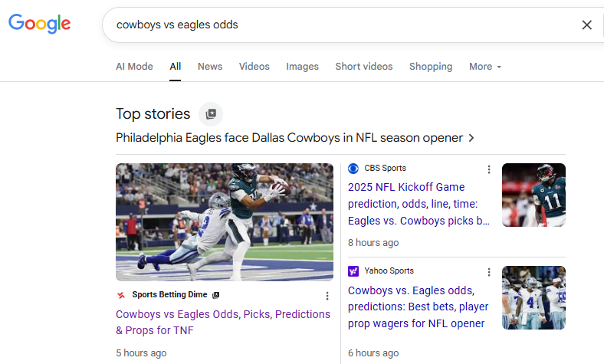Click the Yahoo Sports logo icon
This screenshot has width=604, height=364.
(x=353, y=271)
